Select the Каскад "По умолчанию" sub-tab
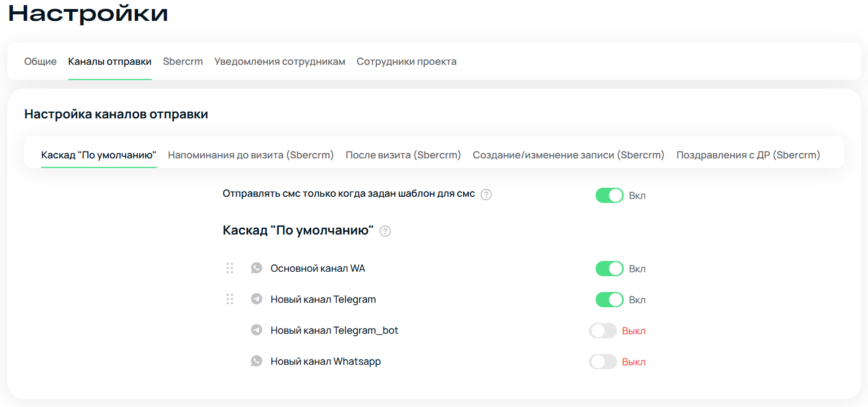Viewport: 868px width, 407px height. click(99, 154)
